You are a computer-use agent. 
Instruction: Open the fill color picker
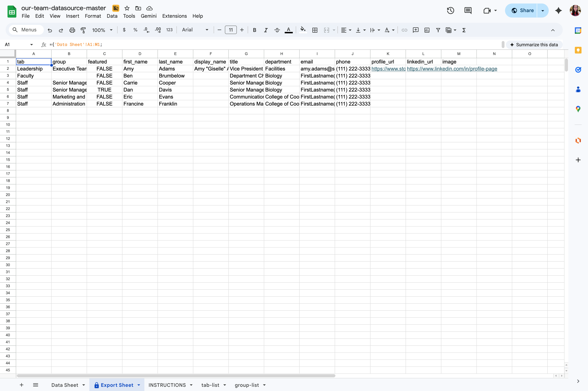303,30
